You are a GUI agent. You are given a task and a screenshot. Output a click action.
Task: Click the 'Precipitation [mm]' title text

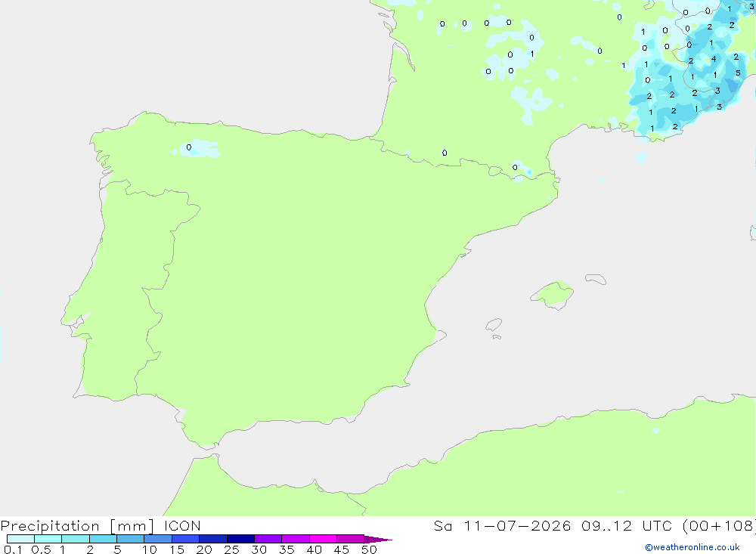click(x=77, y=526)
